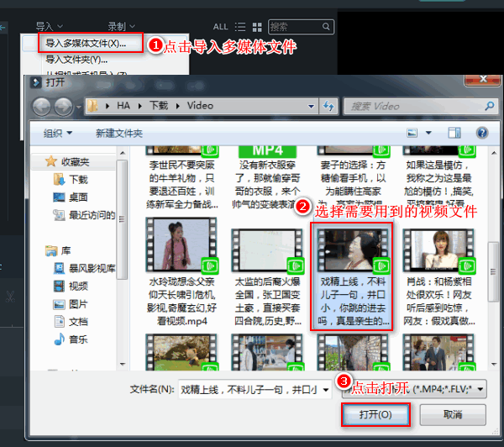
Task: Click the 打开(O) button
Action: (x=375, y=414)
